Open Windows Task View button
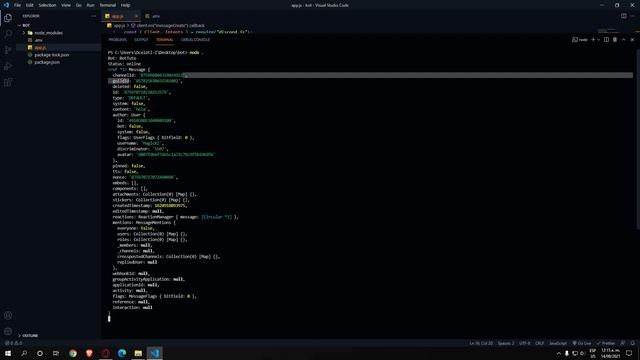This screenshot has height=360, width=640. pos(56,353)
